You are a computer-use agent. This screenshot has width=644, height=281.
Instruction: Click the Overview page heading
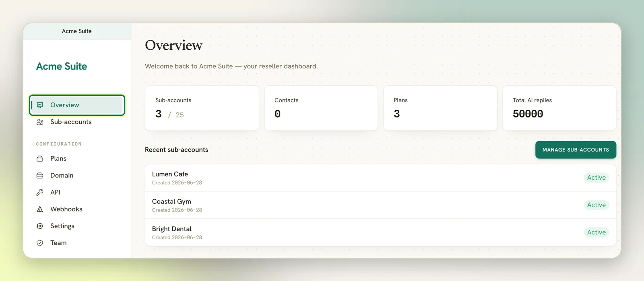coord(173,45)
